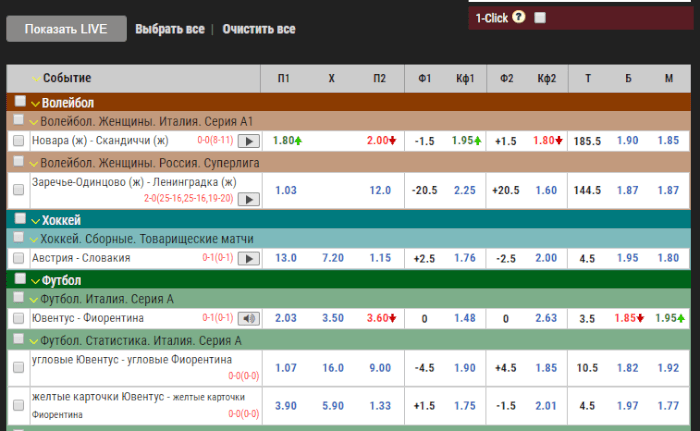Viewport: 700px width, 431px height.
Task: Click the Кф1 column header
Action: pos(464,78)
